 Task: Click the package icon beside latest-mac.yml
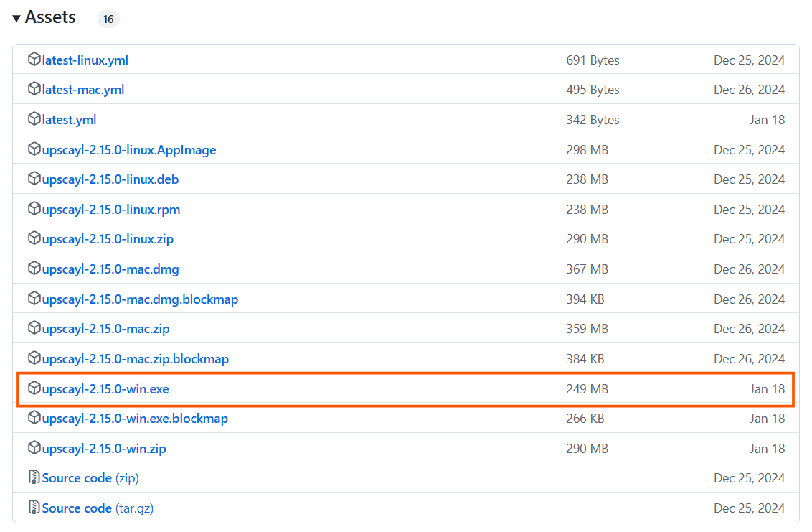tap(34, 89)
